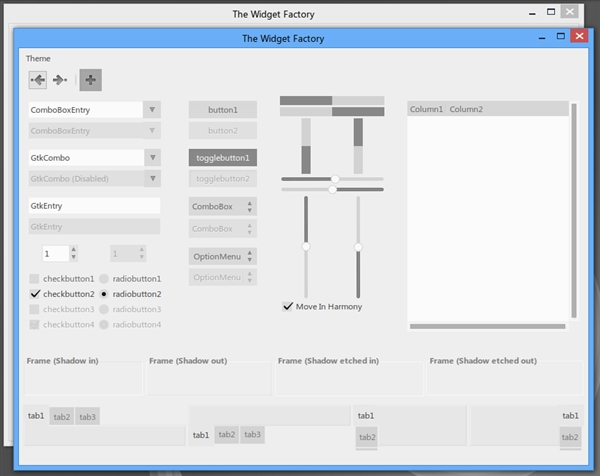Enable checkbutton1 checkbox

coord(34,279)
